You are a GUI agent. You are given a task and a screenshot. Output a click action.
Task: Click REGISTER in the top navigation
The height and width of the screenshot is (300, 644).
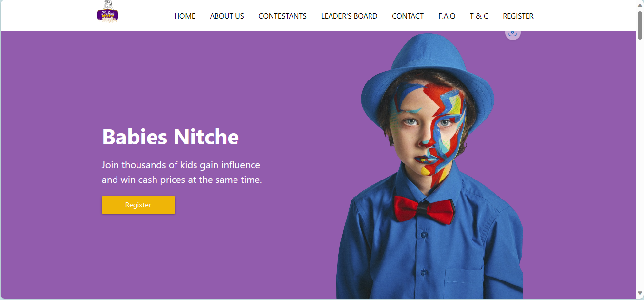point(518,16)
